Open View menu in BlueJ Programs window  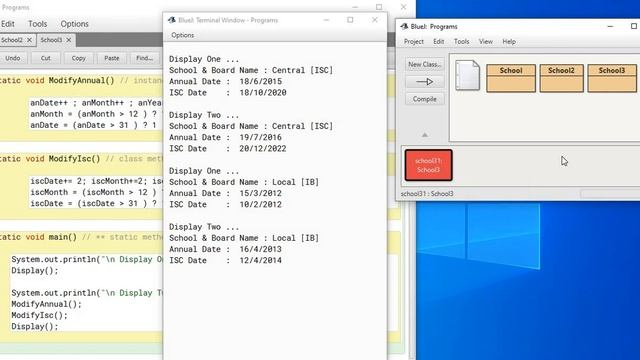pyautogui.click(x=485, y=42)
